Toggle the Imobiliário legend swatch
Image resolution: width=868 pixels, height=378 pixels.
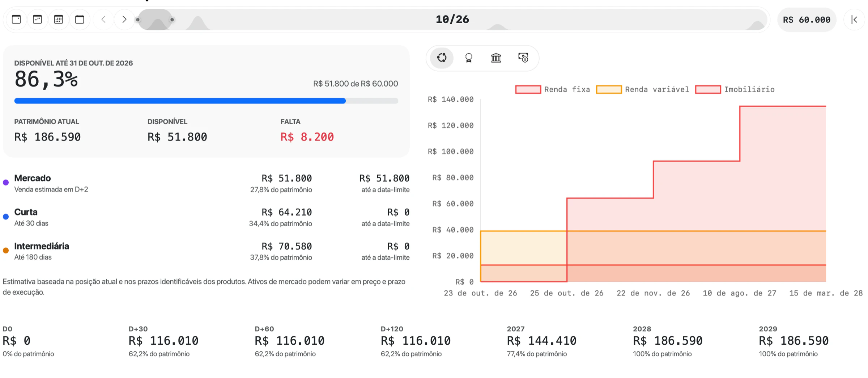coord(708,89)
